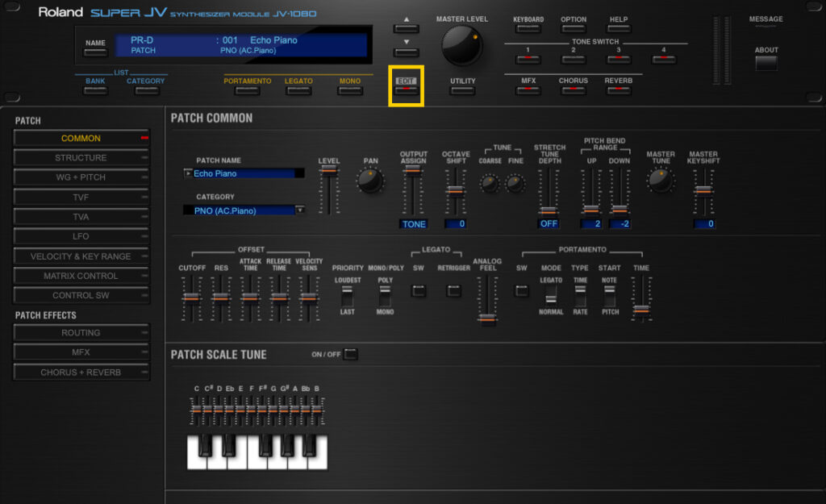Click the EDIT button
826x504 pixels.
[407, 90]
